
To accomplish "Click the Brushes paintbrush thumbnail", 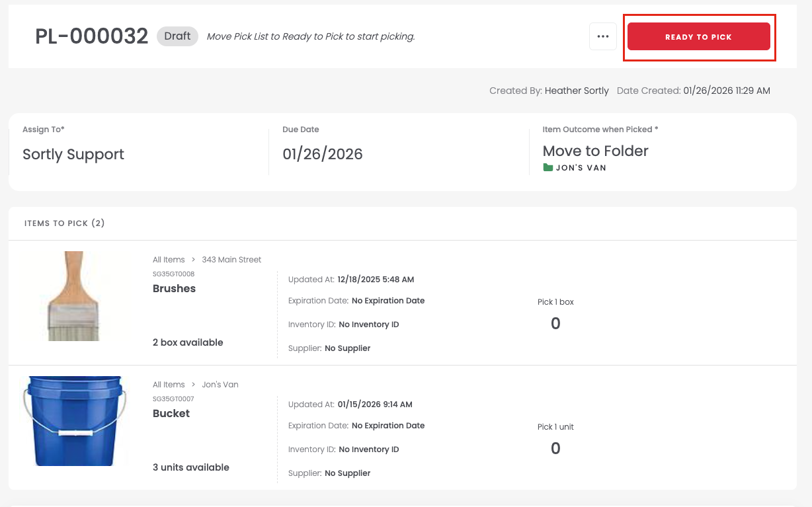I will (64, 295).
